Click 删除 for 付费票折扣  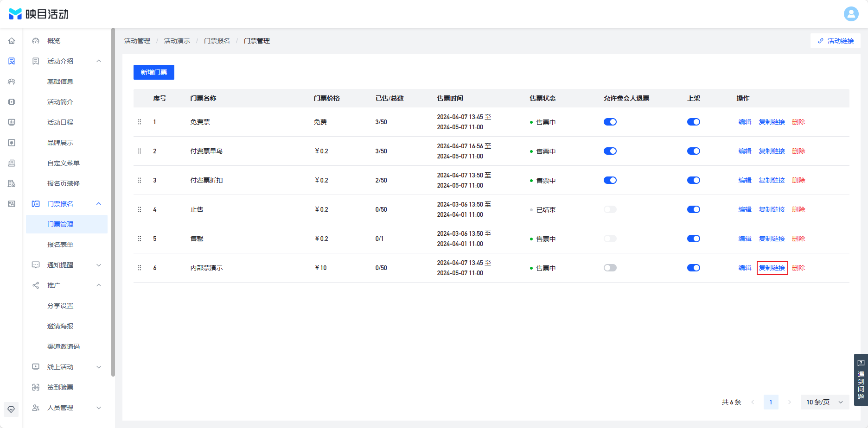click(x=798, y=180)
